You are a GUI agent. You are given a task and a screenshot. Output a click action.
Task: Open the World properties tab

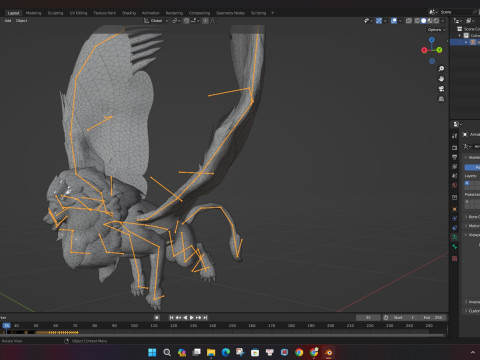[455, 185]
